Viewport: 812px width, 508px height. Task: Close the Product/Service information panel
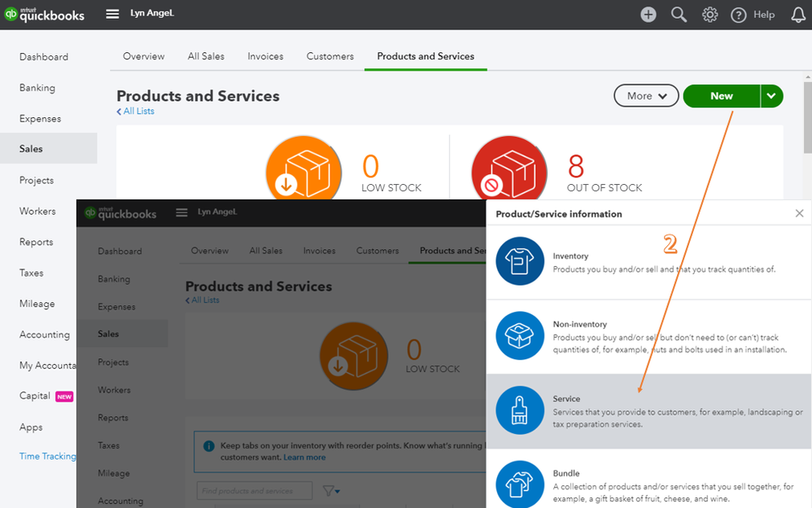[800, 213]
